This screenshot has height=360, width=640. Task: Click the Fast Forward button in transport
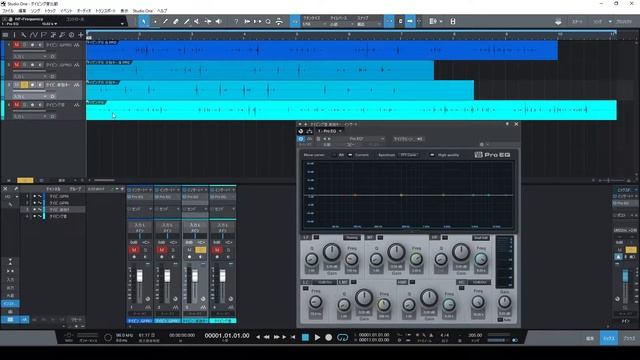[x=276, y=337]
